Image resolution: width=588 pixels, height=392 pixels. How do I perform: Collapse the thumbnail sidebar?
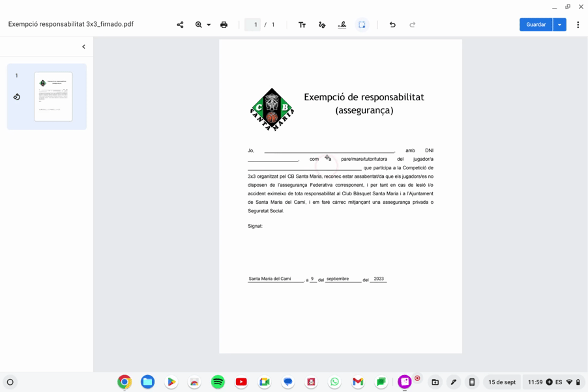click(x=83, y=47)
